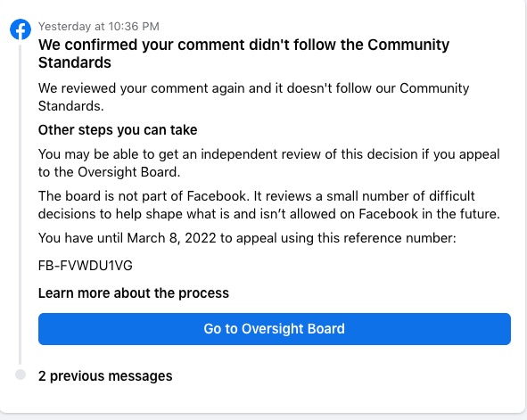Click the Standards. word ending the first paragraph
This screenshot has width=527, height=420.
tap(71, 106)
